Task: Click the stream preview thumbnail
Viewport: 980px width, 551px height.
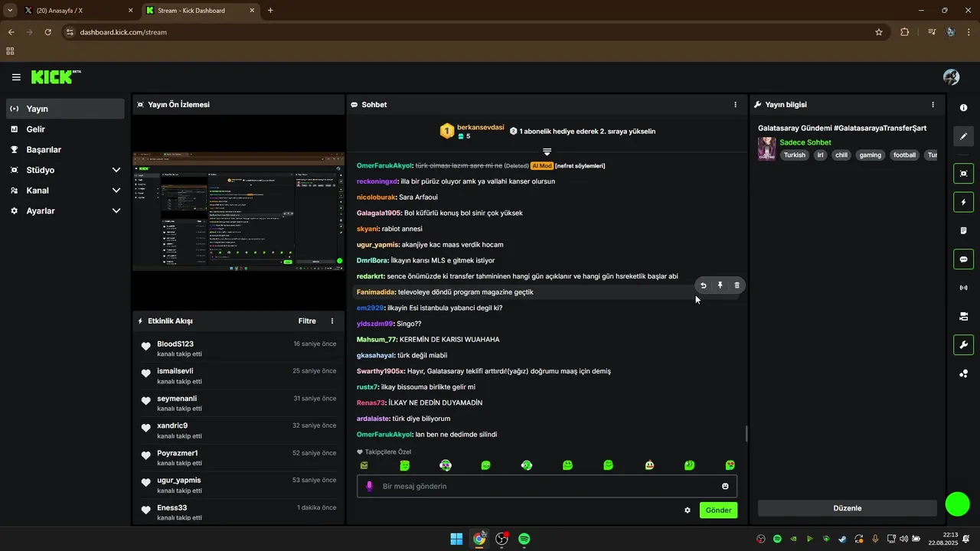Action: (238, 210)
